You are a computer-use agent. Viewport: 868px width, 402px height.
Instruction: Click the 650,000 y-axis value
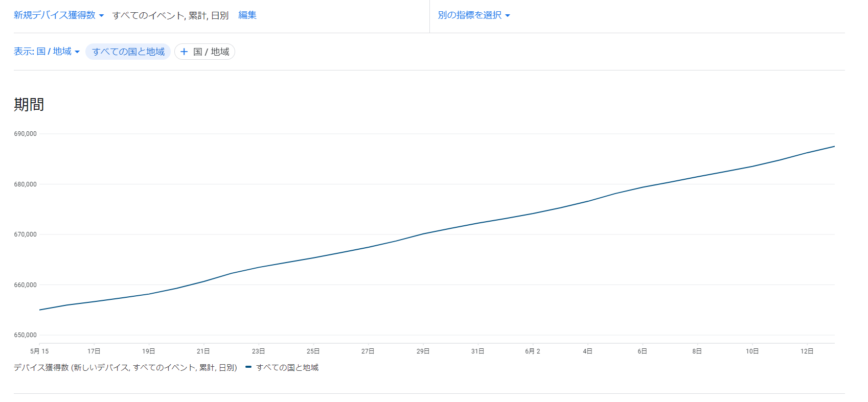(25, 335)
